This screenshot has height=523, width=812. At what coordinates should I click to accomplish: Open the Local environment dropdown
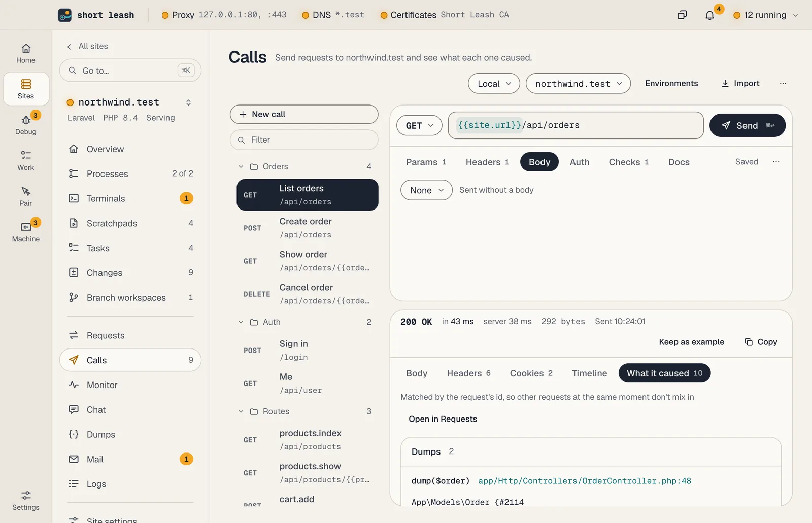(494, 84)
